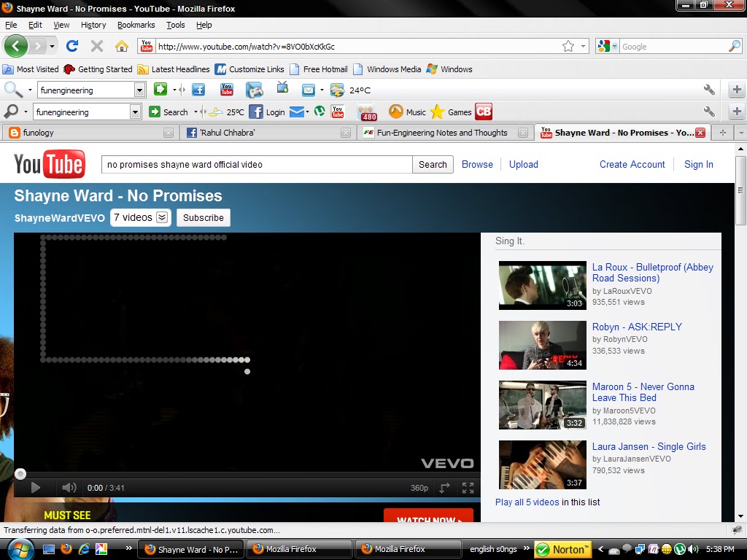Click the Sign In link
This screenshot has height=560, width=747.
point(698,164)
